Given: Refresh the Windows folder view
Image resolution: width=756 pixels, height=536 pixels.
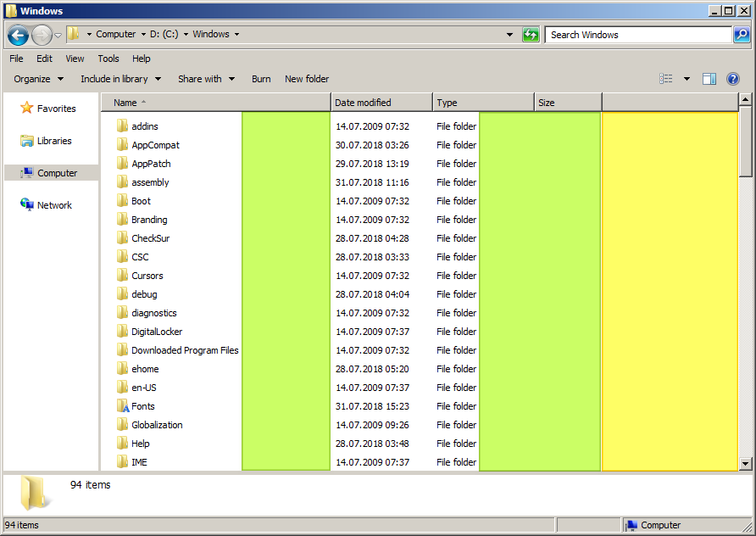Looking at the screenshot, I should click(531, 35).
